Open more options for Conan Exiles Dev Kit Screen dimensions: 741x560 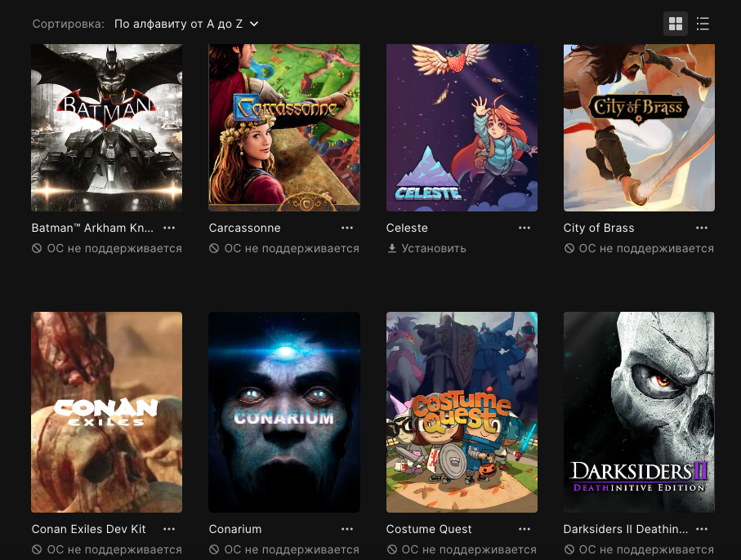[x=169, y=529]
